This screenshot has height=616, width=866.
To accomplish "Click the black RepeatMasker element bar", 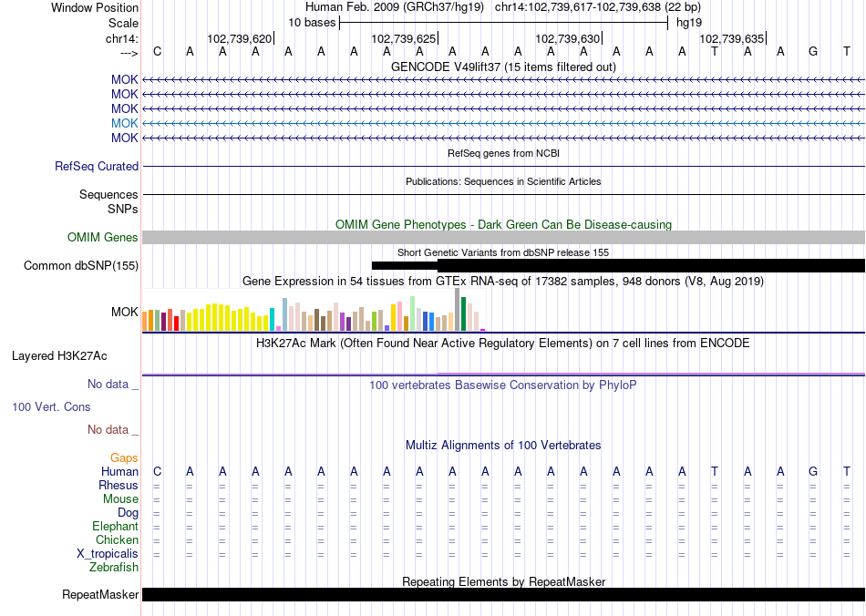I will [503, 595].
